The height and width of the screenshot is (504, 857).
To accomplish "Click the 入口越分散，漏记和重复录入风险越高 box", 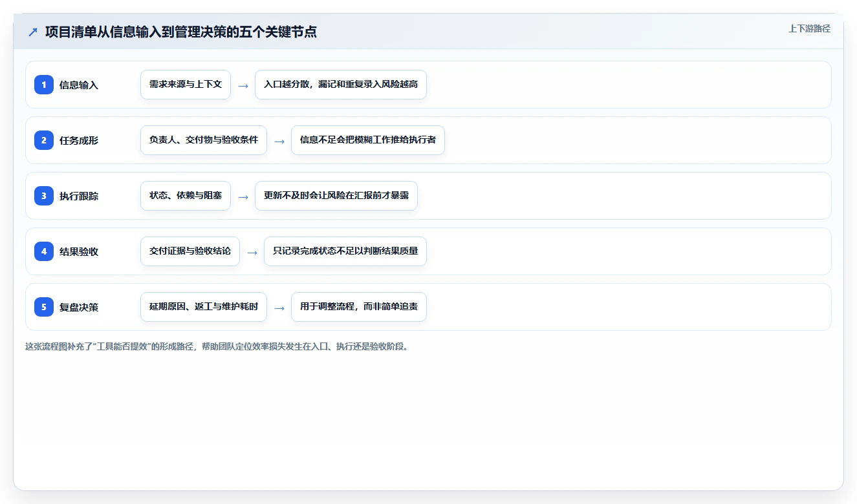I will pyautogui.click(x=341, y=85).
